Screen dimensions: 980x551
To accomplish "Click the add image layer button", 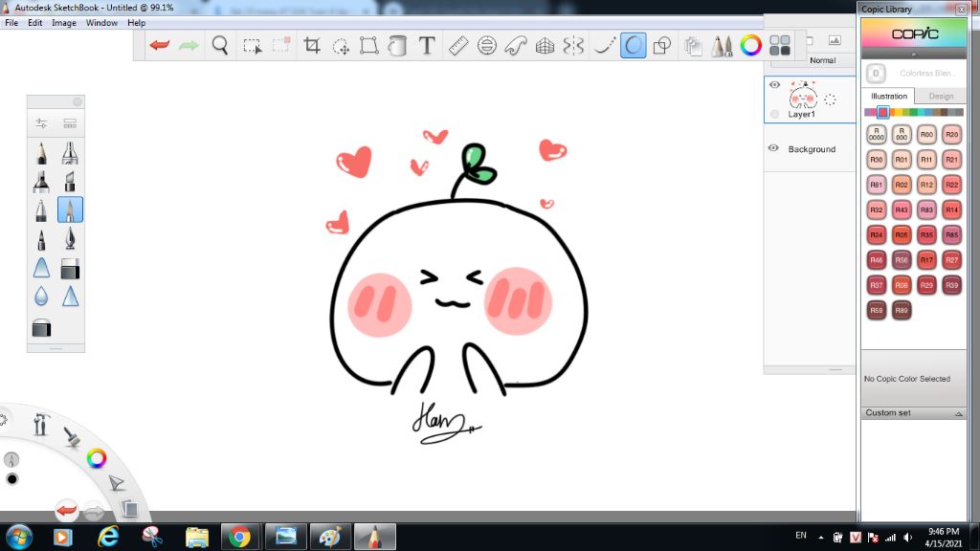I will pyautogui.click(x=835, y=40).
